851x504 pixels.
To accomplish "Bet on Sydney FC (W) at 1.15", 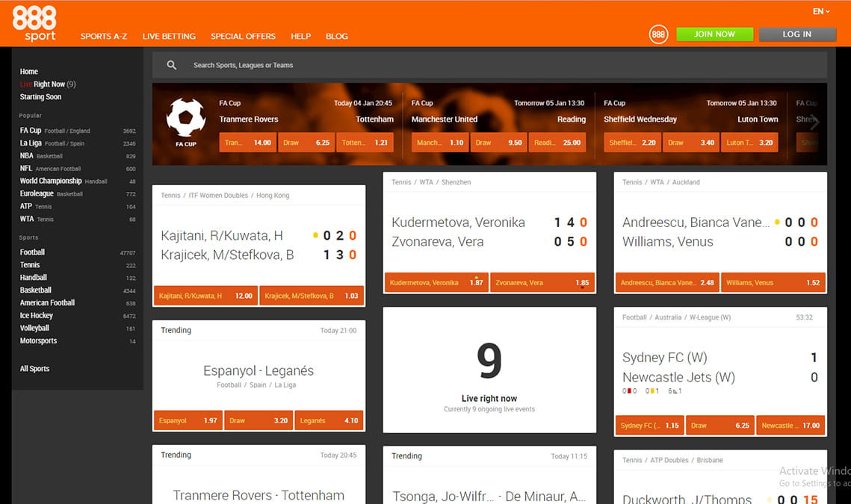I will [x=650, y=426].
